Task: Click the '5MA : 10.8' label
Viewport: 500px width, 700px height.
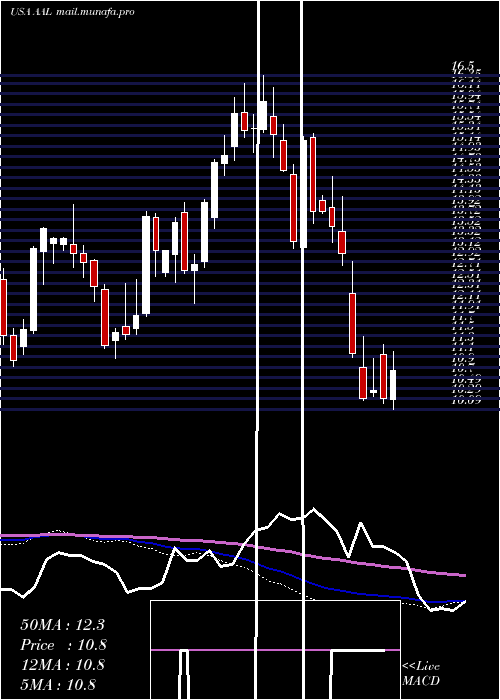Action: pyautogui.click(x=58, y=685)
